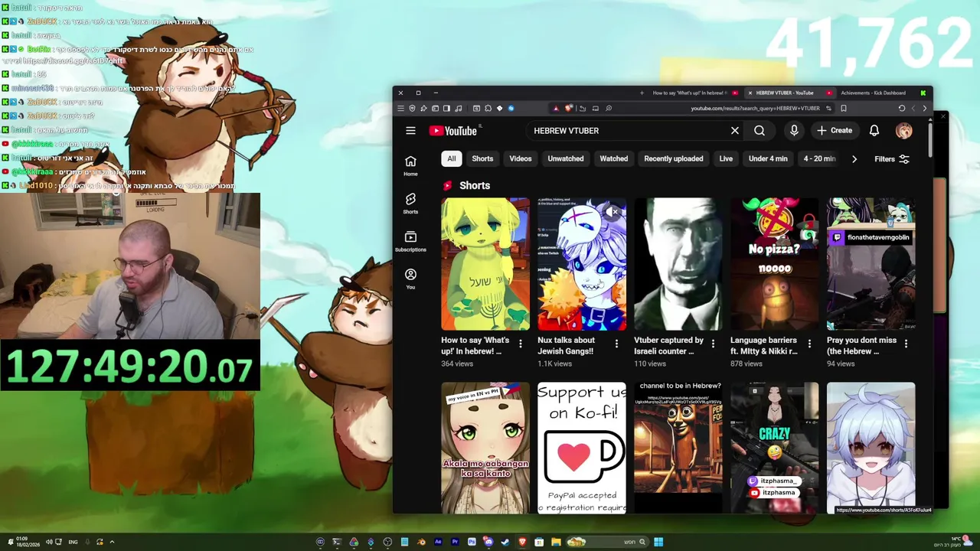Open 'Vtuber captured by Israeli counter' title

[668, 346]
